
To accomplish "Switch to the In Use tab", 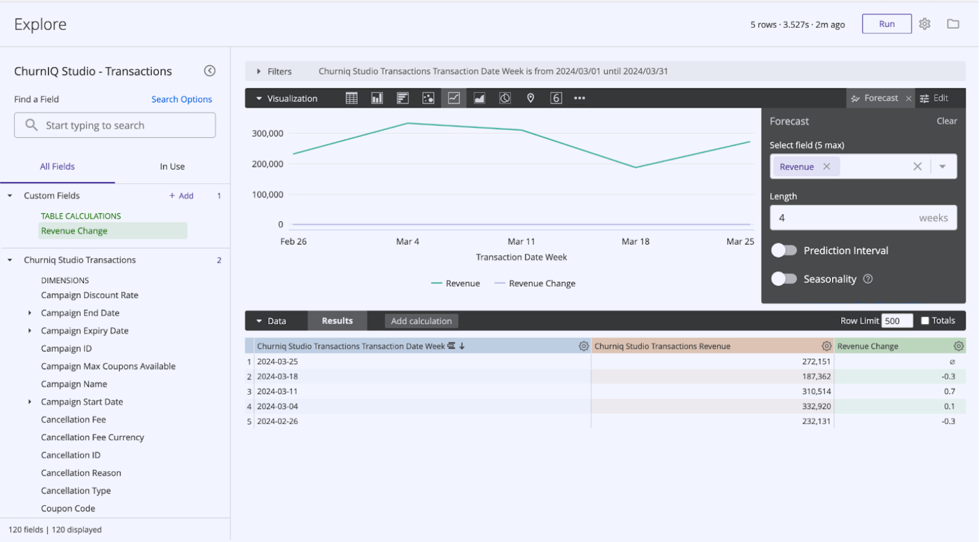I will (172, 167).
